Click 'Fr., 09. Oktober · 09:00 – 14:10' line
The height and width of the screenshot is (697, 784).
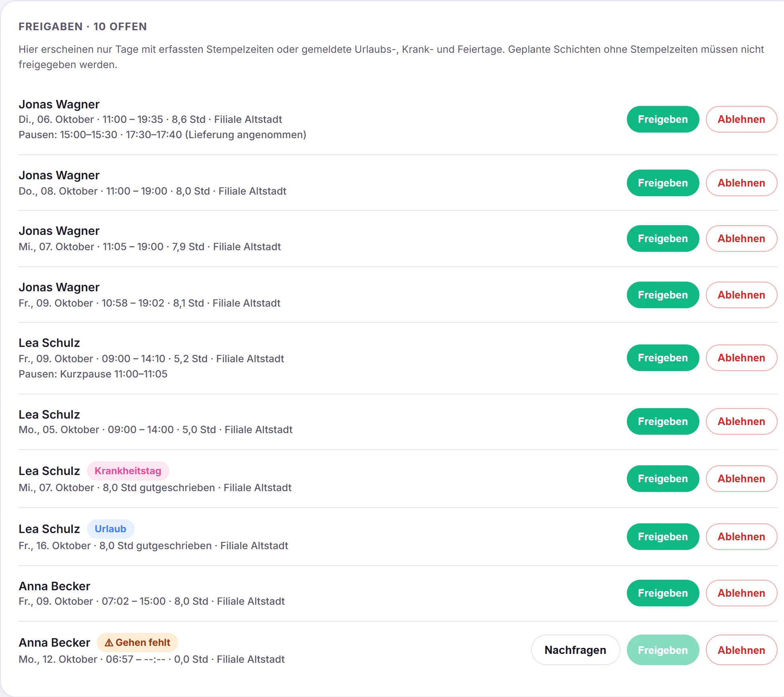tap(151, 359)
